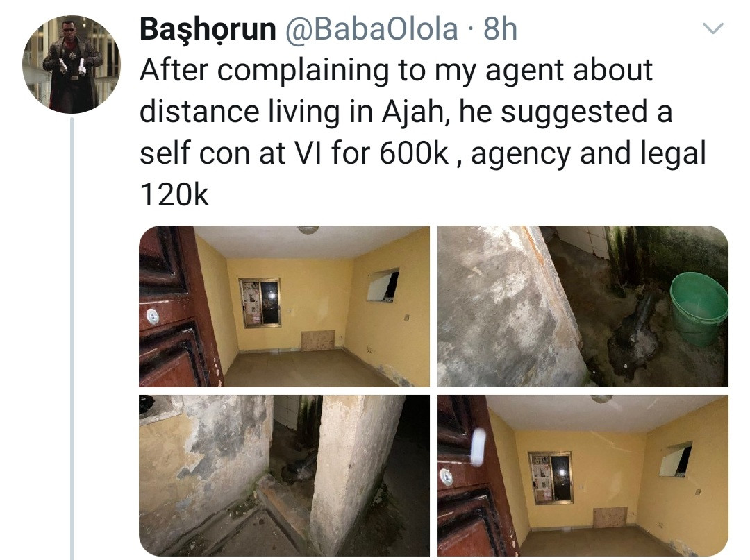Click the window in the bottom-right room photo
750x560 pixels.
coord(551,477)
